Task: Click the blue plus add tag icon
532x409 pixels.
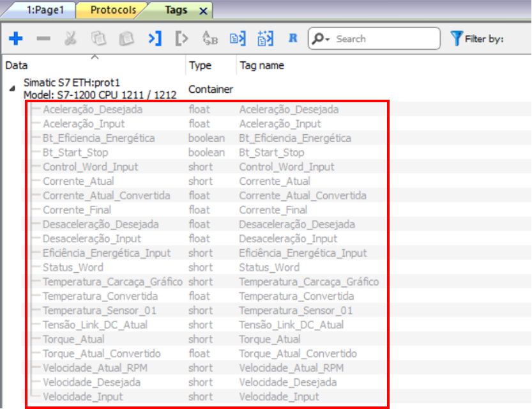Action: click(x=16, y=39)
